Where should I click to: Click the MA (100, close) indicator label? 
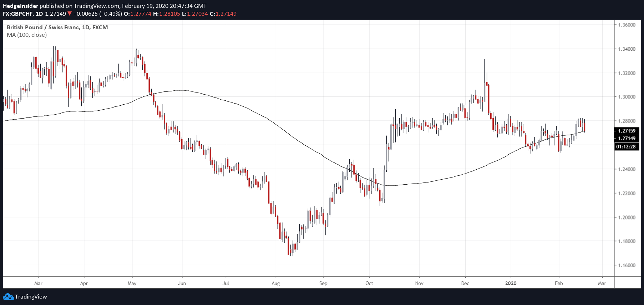coord(27,35)
